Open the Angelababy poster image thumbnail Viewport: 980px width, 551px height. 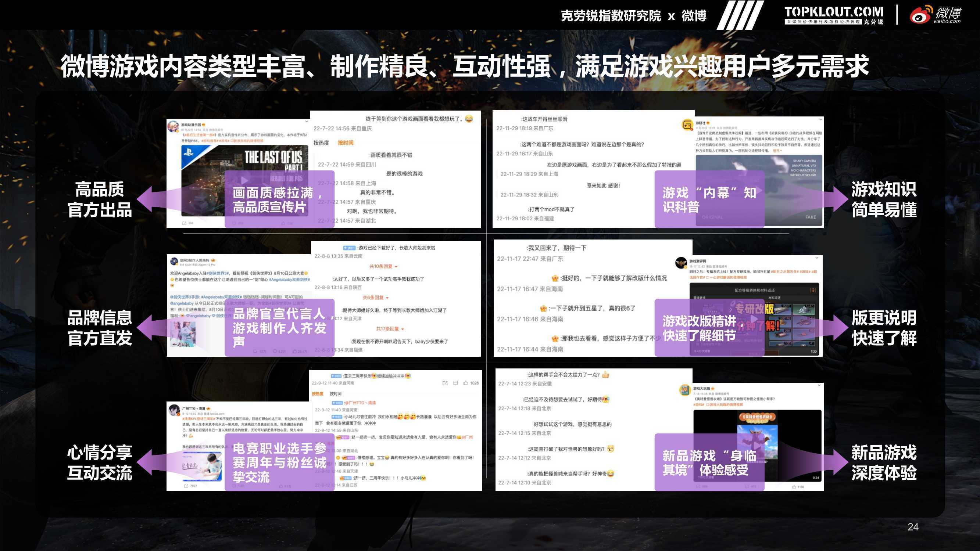point(183,334)
